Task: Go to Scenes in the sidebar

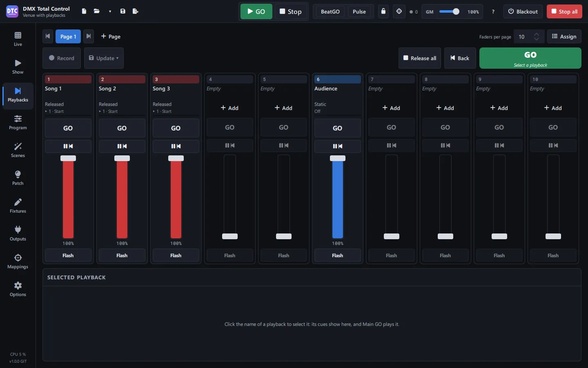Action: [x=18, y=150]
